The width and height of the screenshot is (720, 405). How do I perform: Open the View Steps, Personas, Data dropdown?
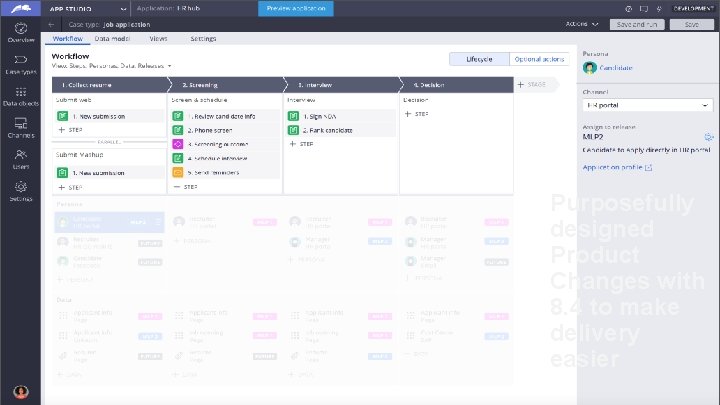pyautogui.click(x=112, y=66)
